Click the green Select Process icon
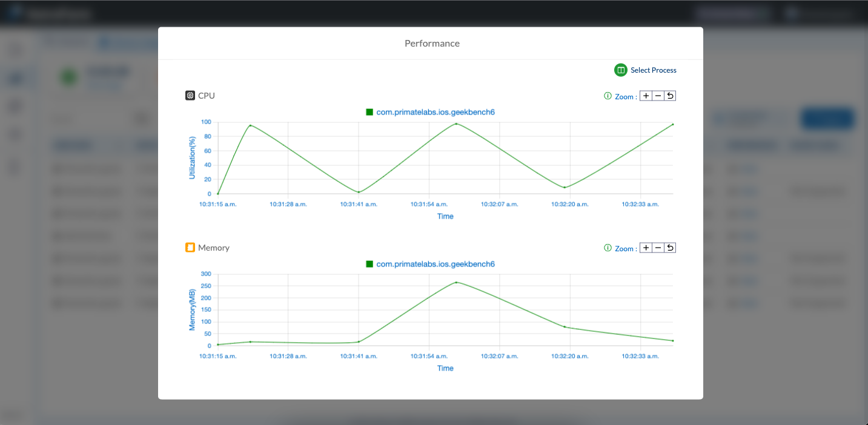Viewport: 868px width, 425px height. click(620, 70)
